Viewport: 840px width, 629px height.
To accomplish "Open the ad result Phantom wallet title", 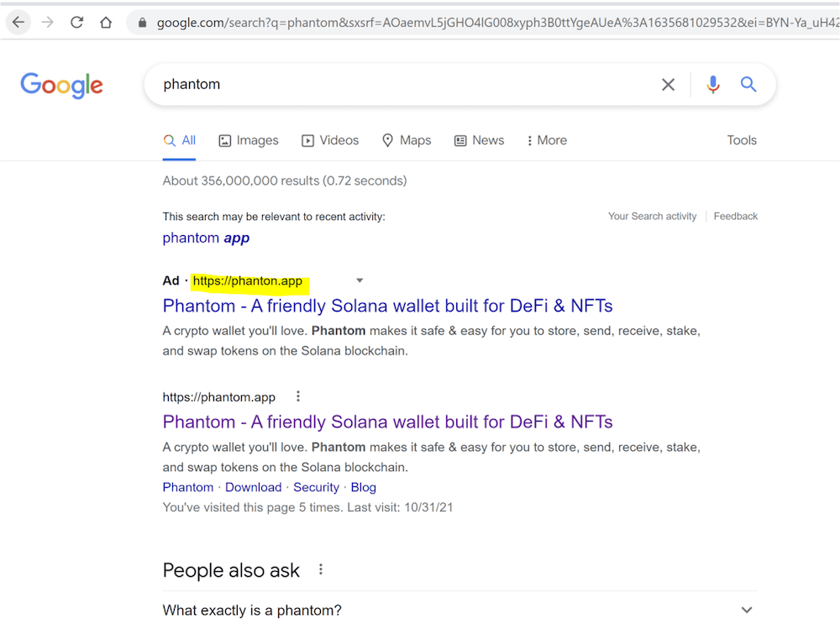I will (388, 306).
